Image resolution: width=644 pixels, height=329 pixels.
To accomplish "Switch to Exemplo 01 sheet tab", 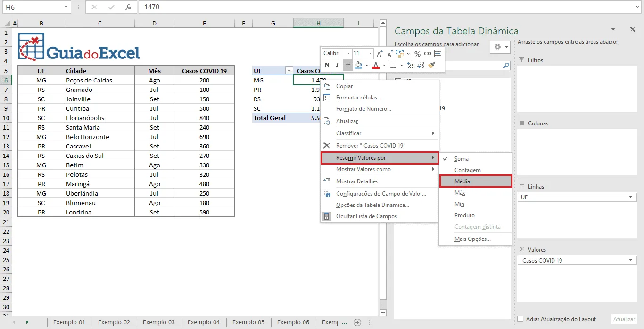I will (x=69, y=322).
